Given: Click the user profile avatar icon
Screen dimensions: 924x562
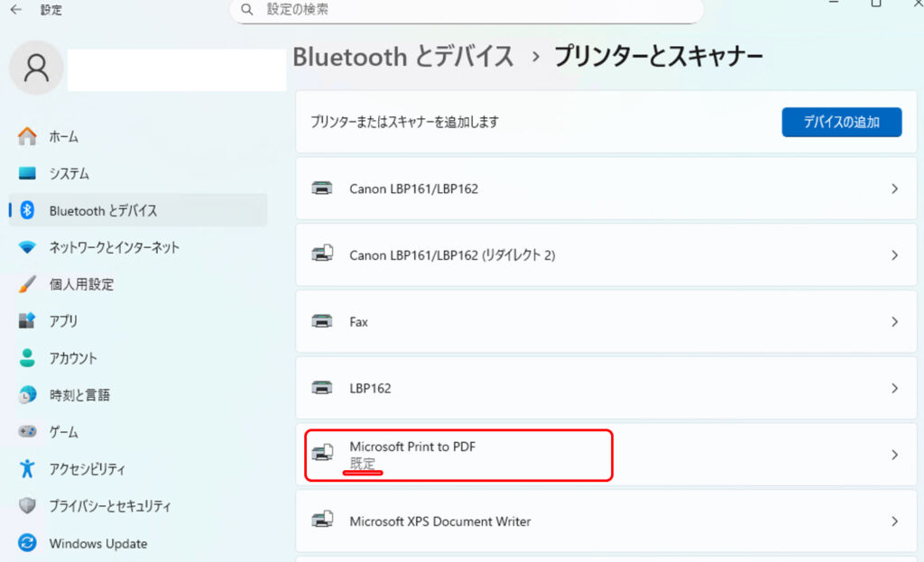Looking at the screenshot, I should [36, 69].
